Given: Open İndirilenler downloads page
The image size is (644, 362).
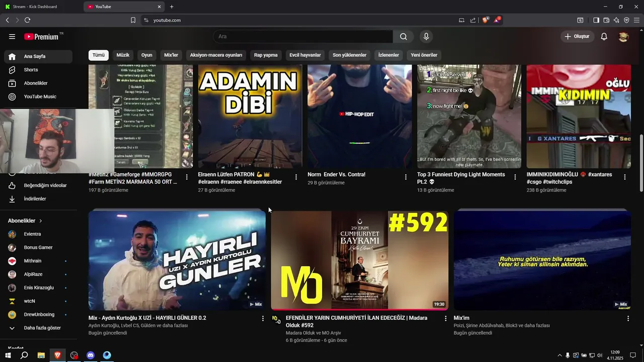Looking at the screenshot, I should (38, 199).
